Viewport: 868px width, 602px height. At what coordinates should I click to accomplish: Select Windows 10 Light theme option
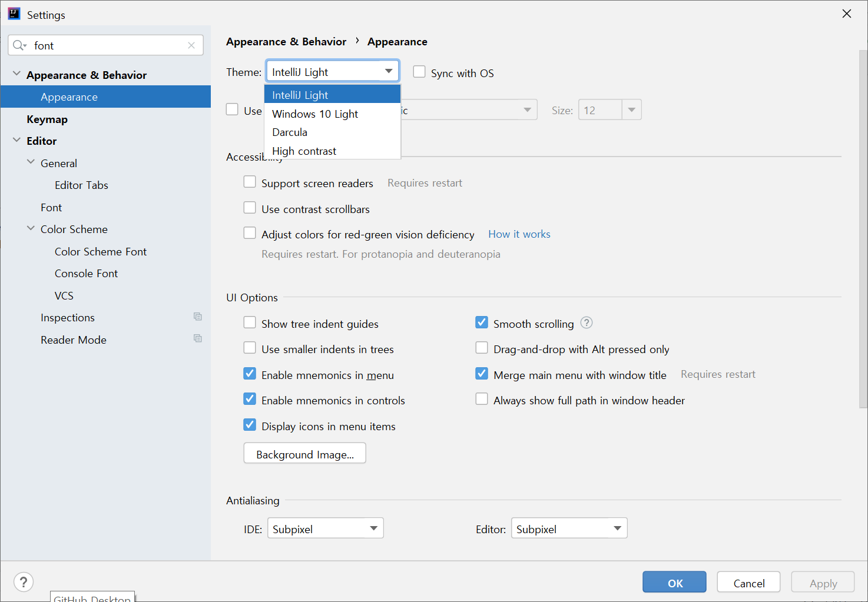point(333,114)
